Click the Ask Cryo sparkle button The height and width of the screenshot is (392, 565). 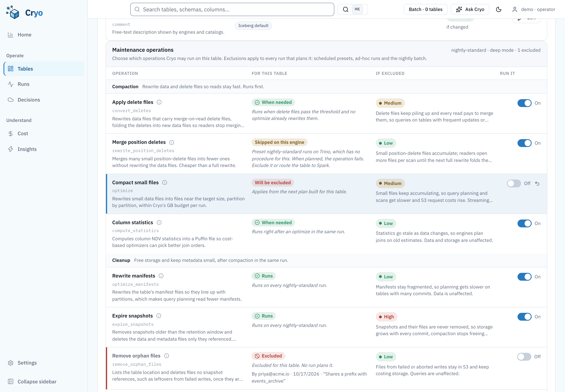pos(470,9)
